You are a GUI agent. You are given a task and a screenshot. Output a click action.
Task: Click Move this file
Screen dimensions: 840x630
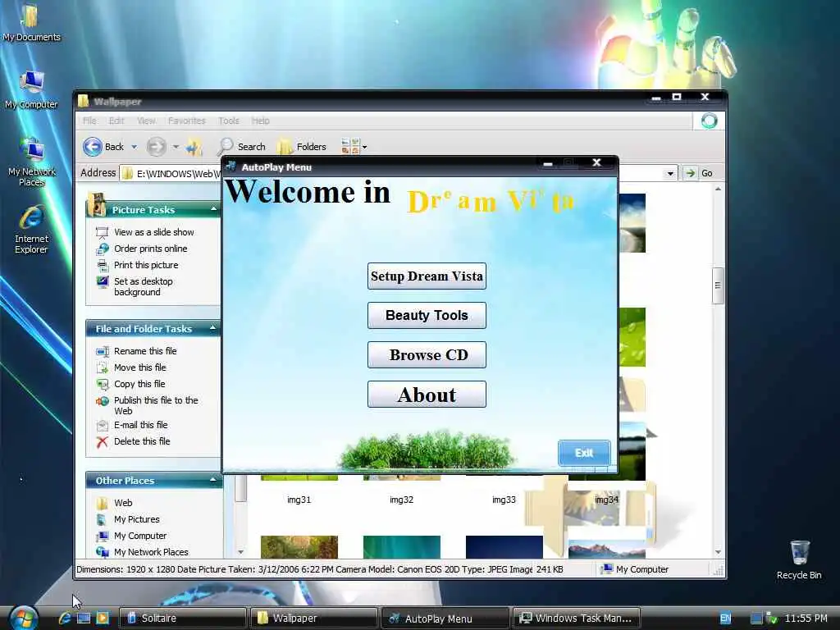coord(139,367)
